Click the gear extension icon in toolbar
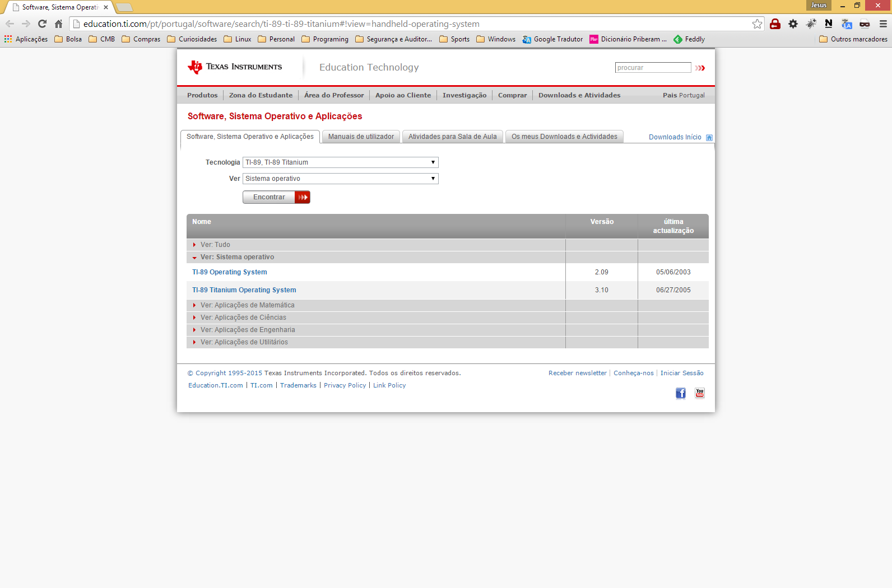 pyautogui.click(x=793, y=24)
